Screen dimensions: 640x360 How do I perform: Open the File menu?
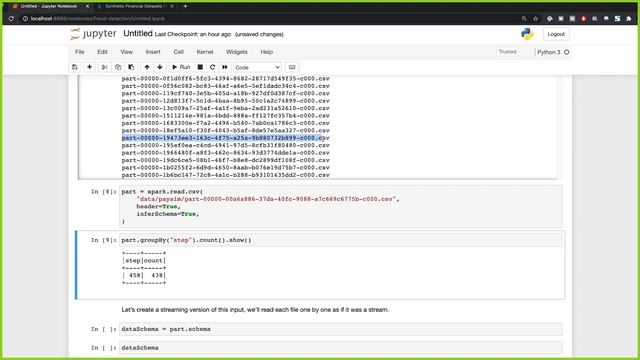tap(80, 52)
